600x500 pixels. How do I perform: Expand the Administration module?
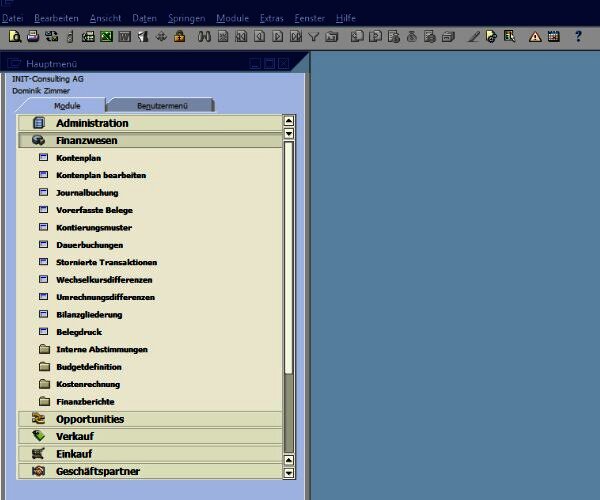click(x=92, y=123)
